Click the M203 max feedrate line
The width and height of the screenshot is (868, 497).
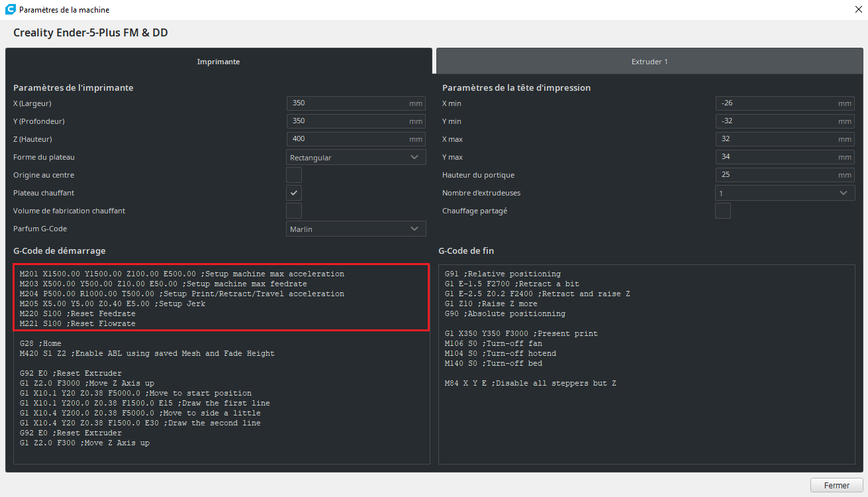(x=164, y=284)
